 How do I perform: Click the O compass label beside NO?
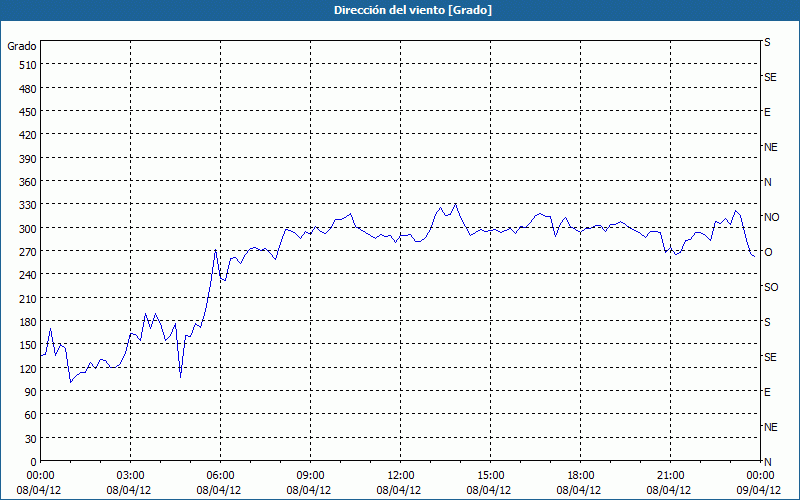tap(767, 252)
